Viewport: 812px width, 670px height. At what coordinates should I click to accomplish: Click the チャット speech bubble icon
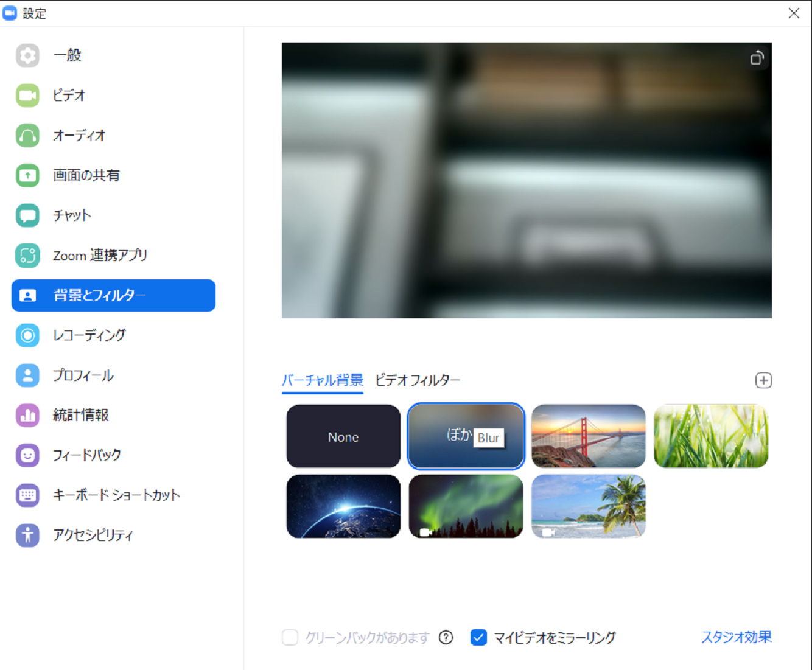pos(27,215)
